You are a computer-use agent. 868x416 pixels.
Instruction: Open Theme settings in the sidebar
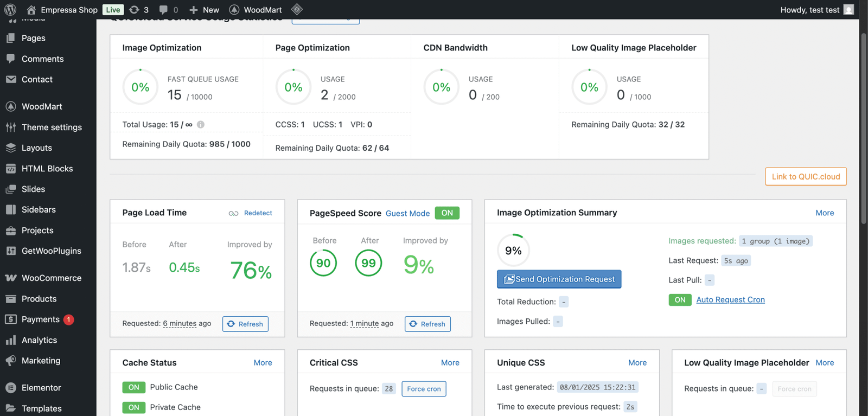52,127
